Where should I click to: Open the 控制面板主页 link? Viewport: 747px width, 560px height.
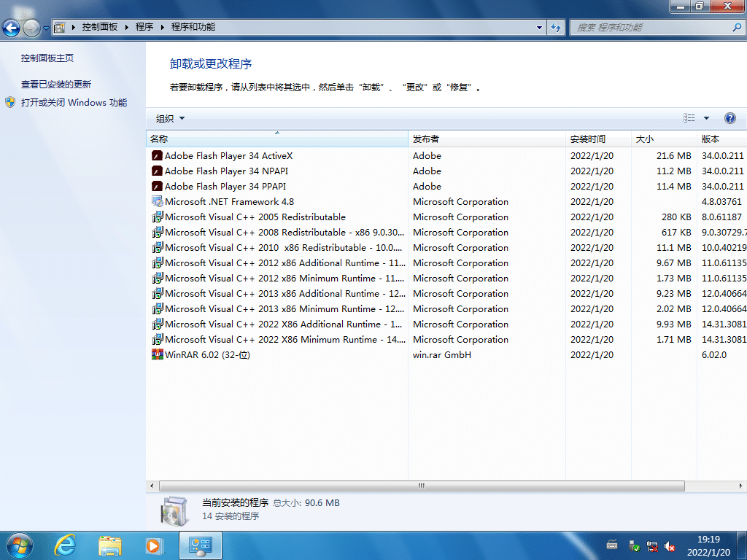coord(47,58)
